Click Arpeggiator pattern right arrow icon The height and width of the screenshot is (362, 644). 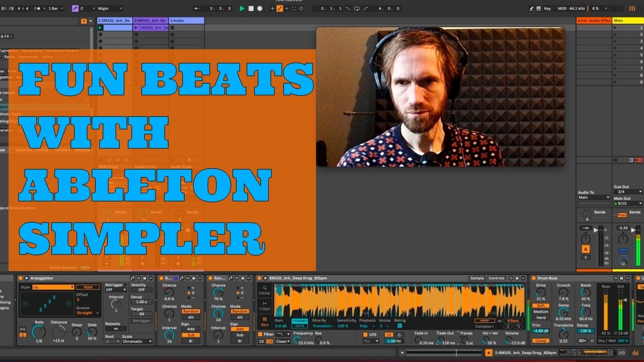coord(69,304)
